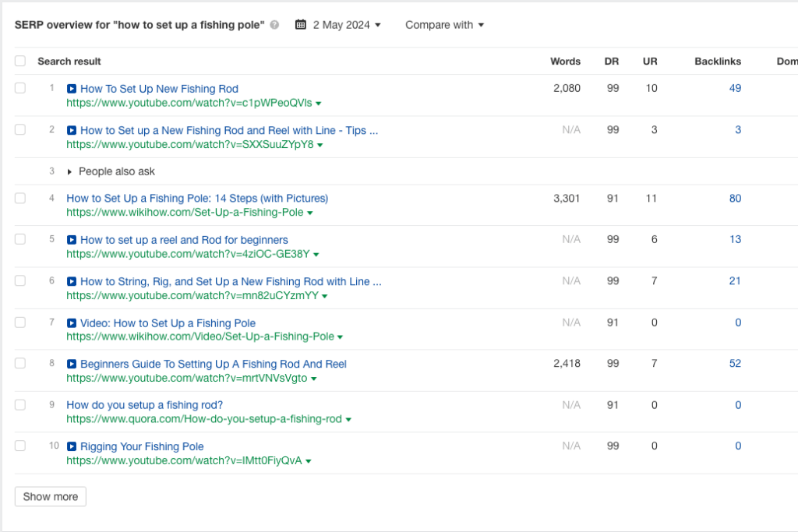The image size is (798, 532).
Task: Sort by the DR column header
Action: (612, 62)
